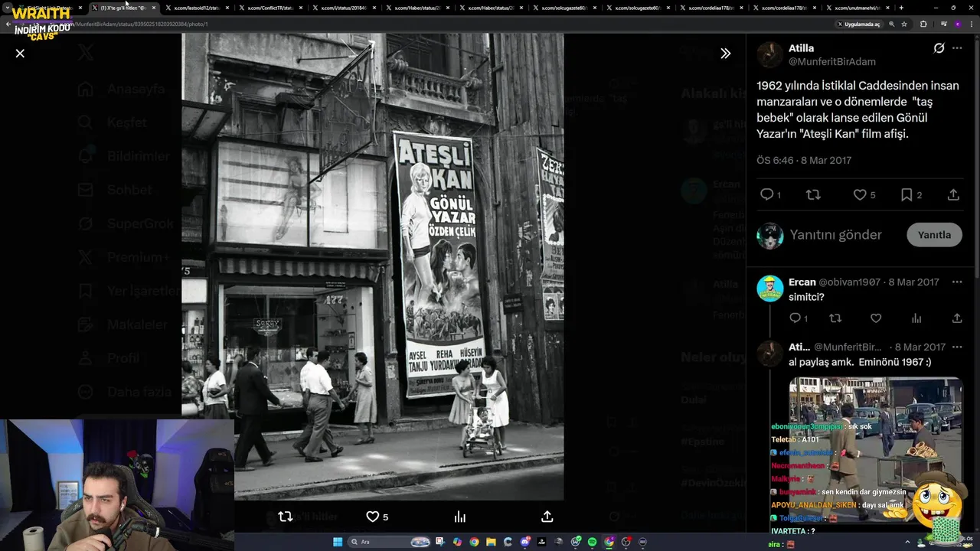This screenshot has height=551, width=980.
Task: Open the browser profile avatar icon
Action: (958, 24)
